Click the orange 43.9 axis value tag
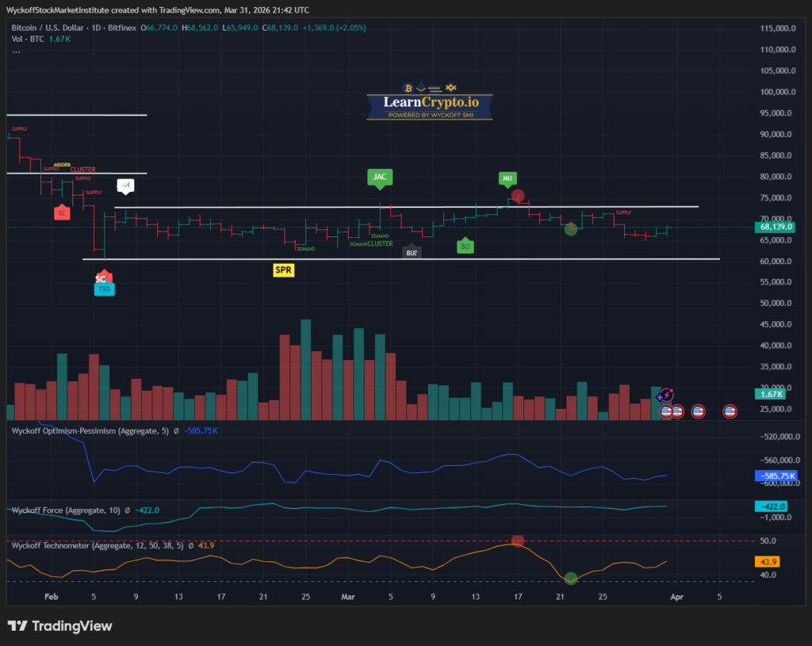Image resolution: width=812 pixels, height=646 pixels. (x=768, y=562)
